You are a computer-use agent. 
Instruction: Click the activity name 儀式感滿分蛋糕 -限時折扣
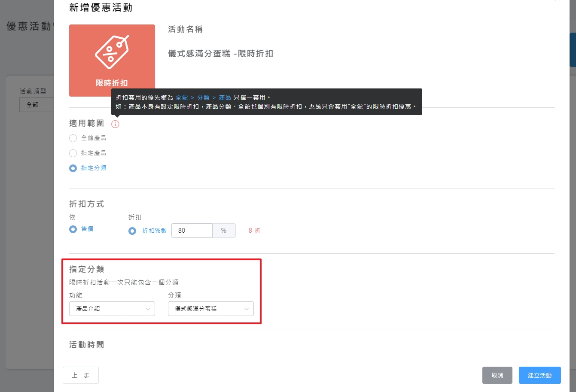pos(220,54)
